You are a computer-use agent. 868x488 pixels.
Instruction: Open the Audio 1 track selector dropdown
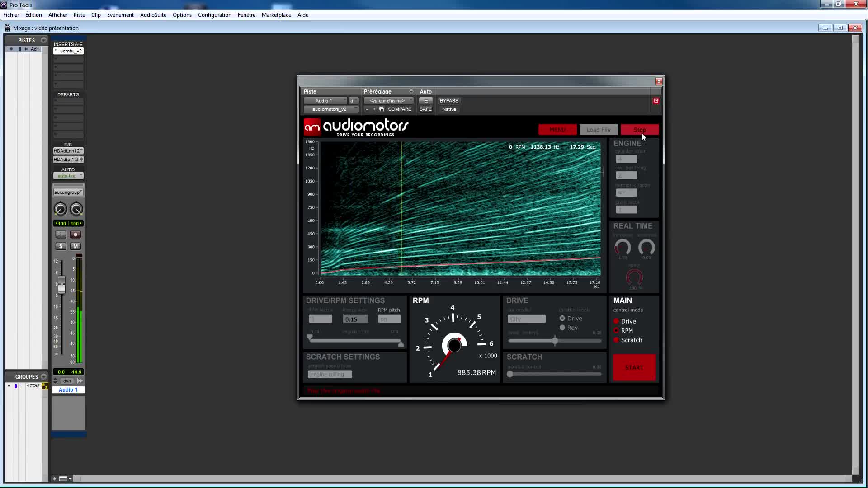325,101
